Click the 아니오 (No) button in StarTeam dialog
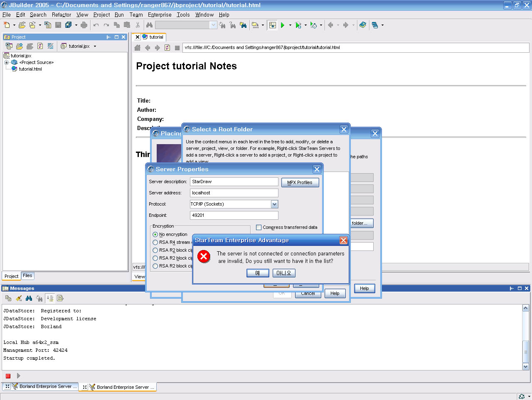 (284, 273)
